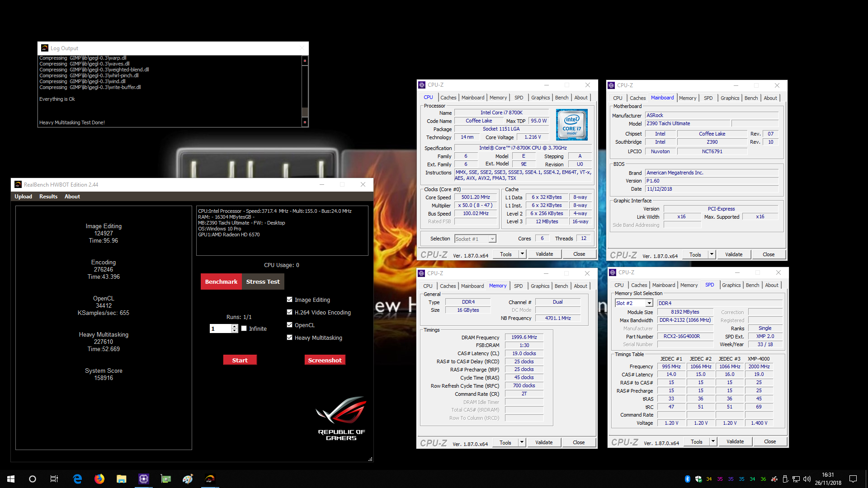Open Task View on the taskbar
This screenshot has width=868, height=488.
(54, 479)
